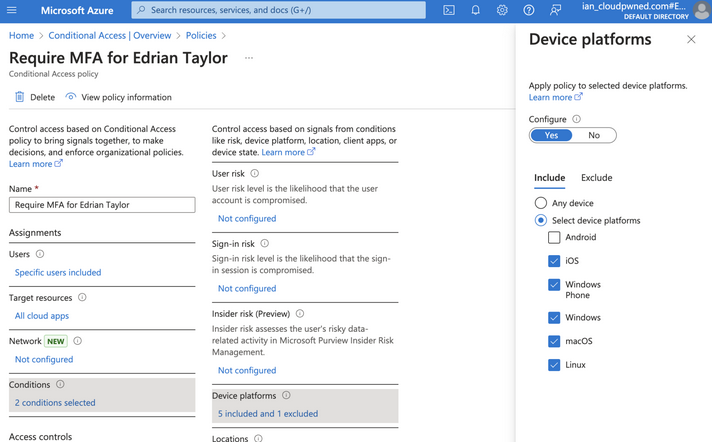Click the user account avatar
The height and width of the screenshot is (442, 712).
[x=702, y=10]
